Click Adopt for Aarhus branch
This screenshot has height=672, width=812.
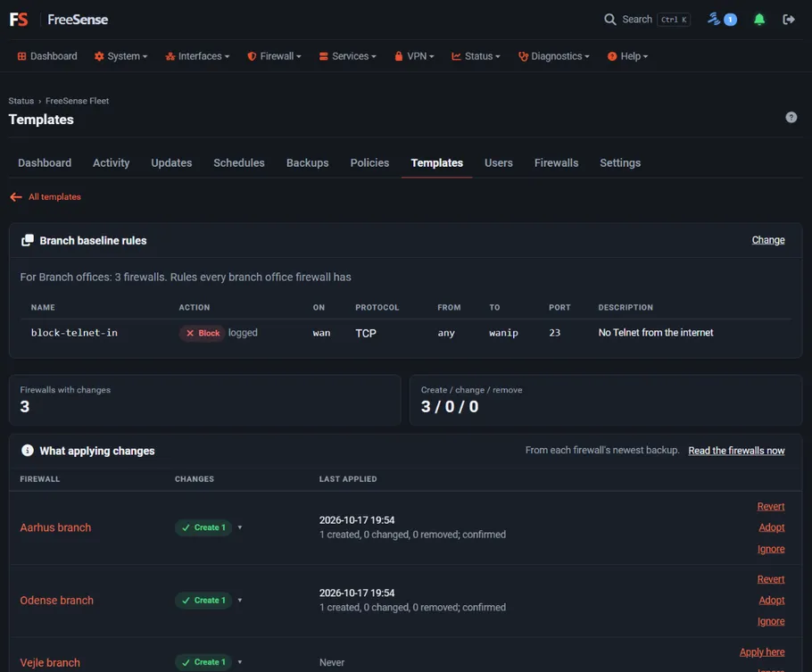click(x=772, y=527)
